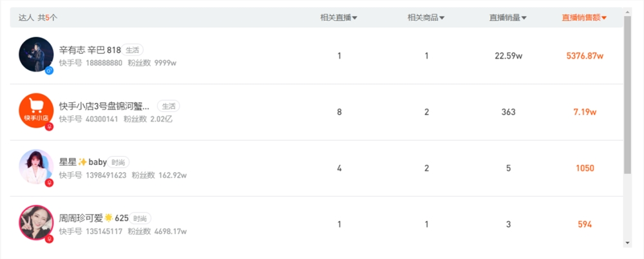
Task: Click 时尚 tag beside 星星 baby
Action: click(x=118, y=162)
